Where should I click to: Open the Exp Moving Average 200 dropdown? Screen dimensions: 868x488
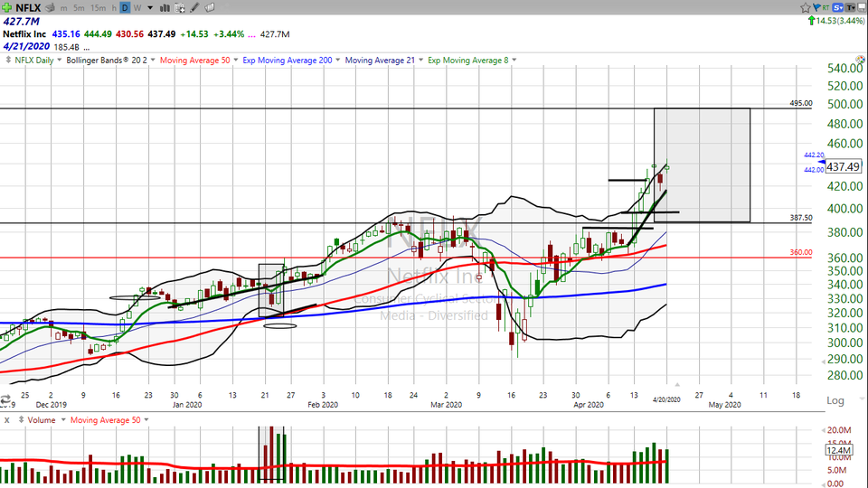337,60
